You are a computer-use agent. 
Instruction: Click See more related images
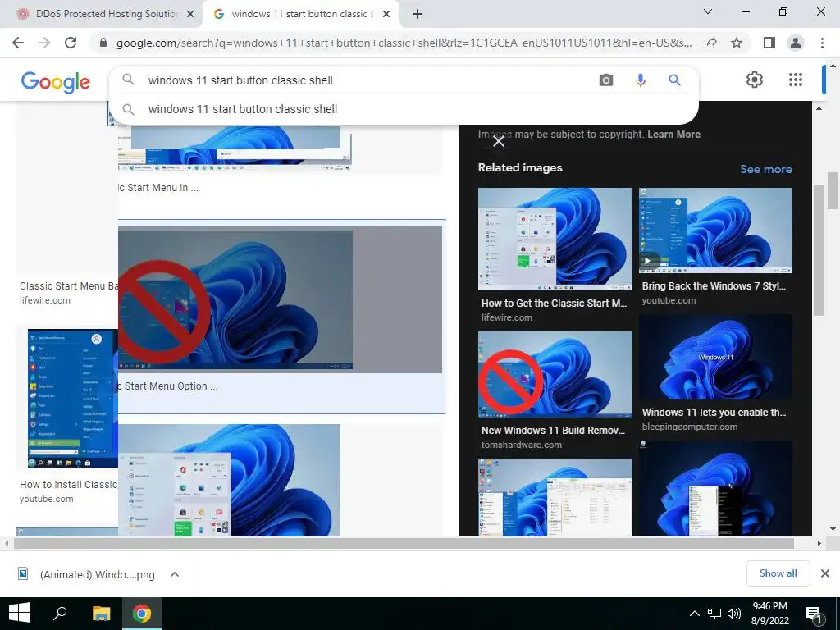pyautogui.click(x=765, y=169)
